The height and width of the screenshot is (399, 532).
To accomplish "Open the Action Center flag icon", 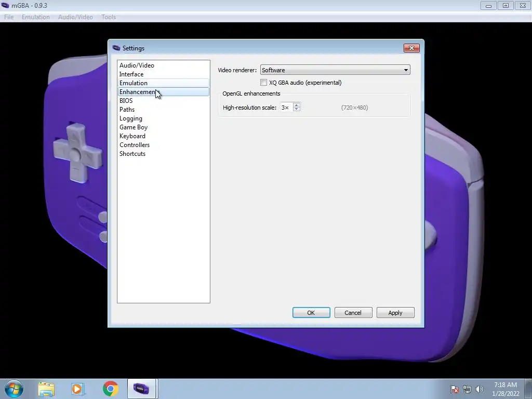I will click(455, 389).
